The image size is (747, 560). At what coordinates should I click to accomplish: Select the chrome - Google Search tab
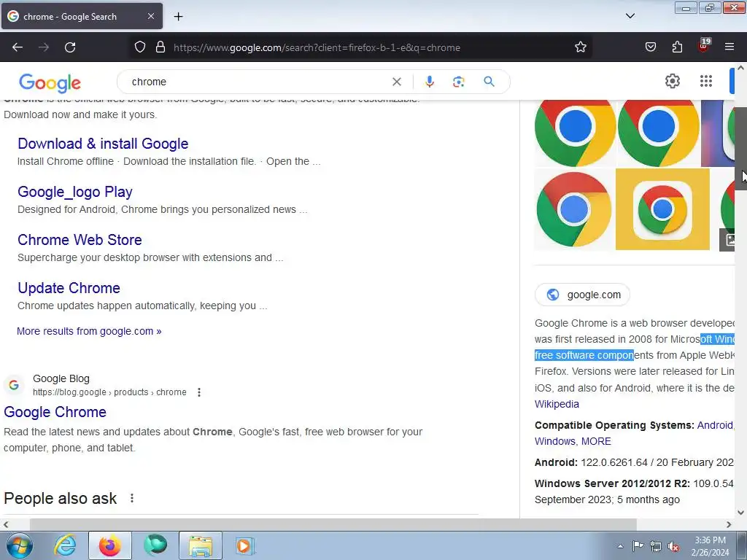tap(82, 16)
